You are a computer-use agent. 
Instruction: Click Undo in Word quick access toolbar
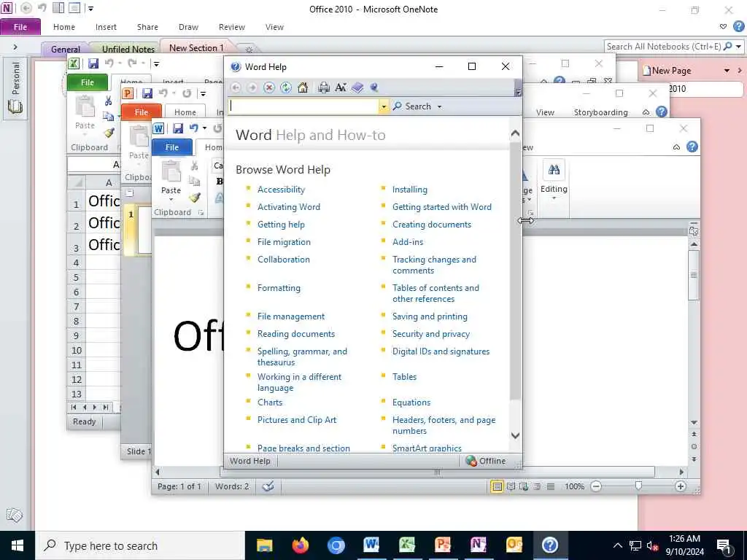[193, 128]
